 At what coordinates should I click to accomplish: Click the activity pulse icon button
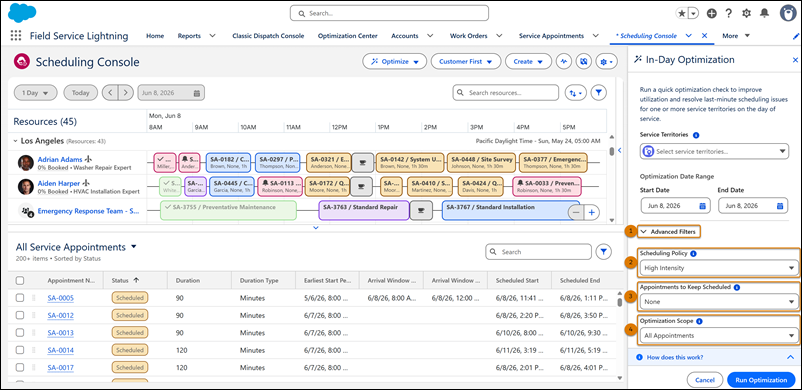[565, 61]
